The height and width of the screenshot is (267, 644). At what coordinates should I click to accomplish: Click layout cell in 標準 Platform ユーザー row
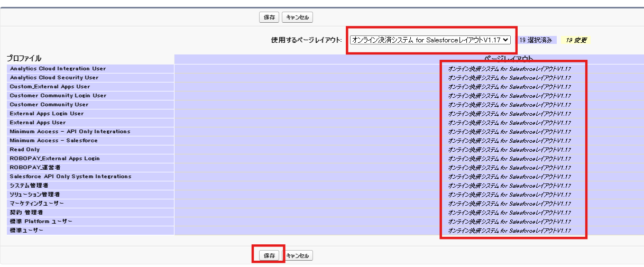tap(510, 222)
